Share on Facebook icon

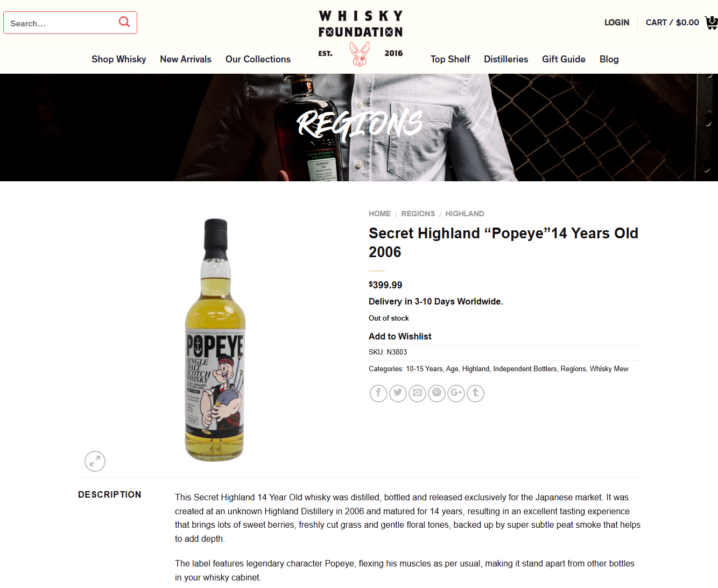point(378,393)
